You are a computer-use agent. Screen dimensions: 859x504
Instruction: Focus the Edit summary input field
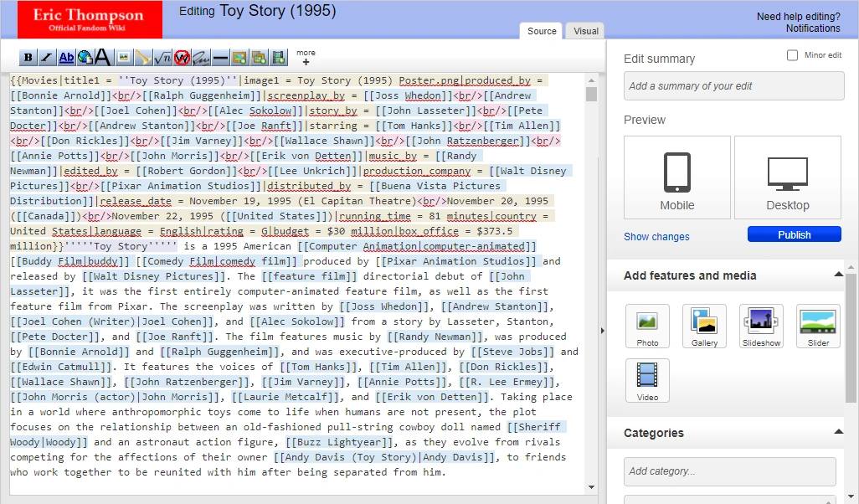point(734,86)
